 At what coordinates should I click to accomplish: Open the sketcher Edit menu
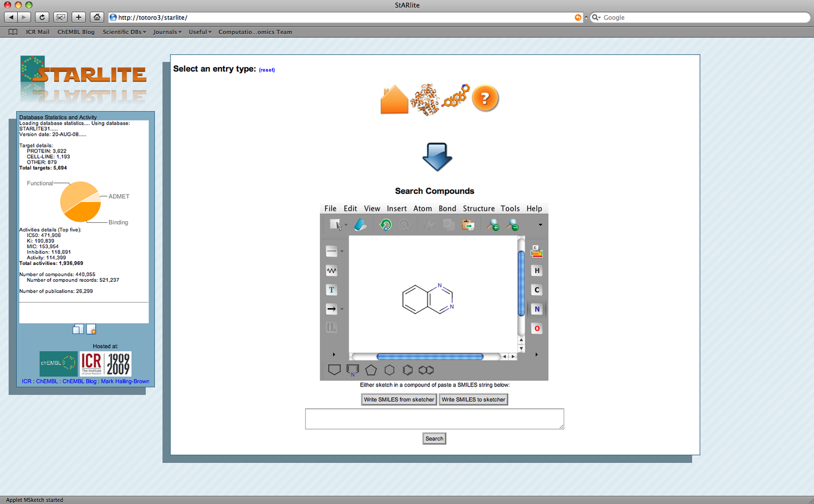click(x=351, y=209)
